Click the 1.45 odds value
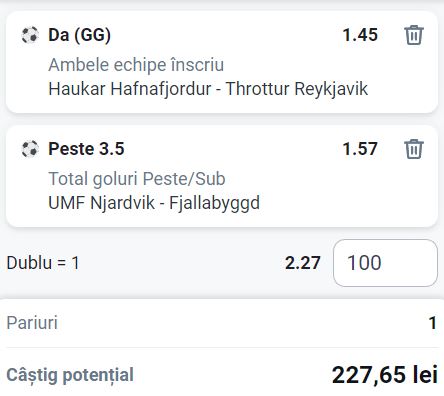 coord(360,35)
